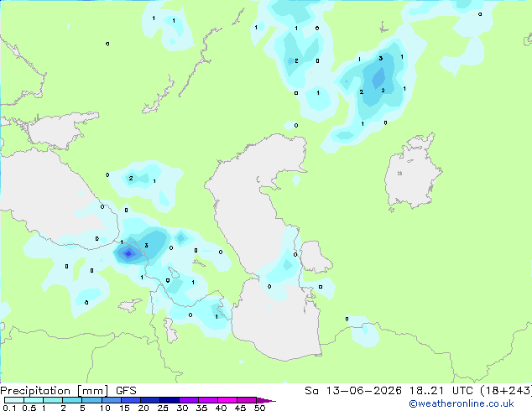Pick the purple legend swatch between 30 and 35
The height and width of the screenshot is (411, 532).
click(189, 400)
